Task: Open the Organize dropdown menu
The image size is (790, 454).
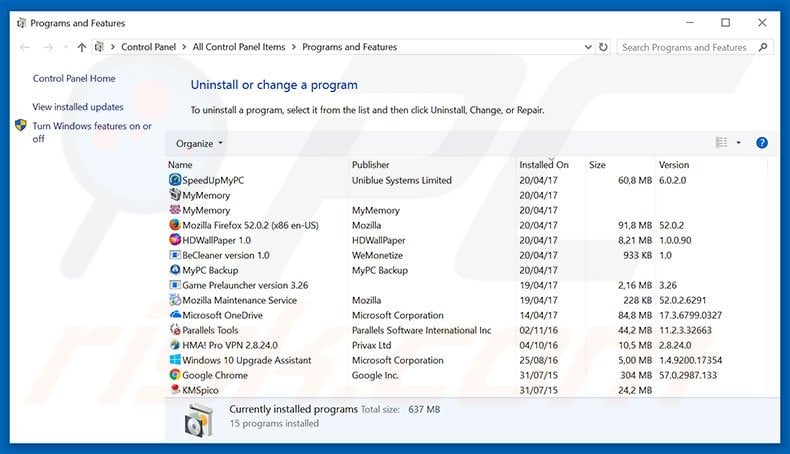Action: point(199,144)
